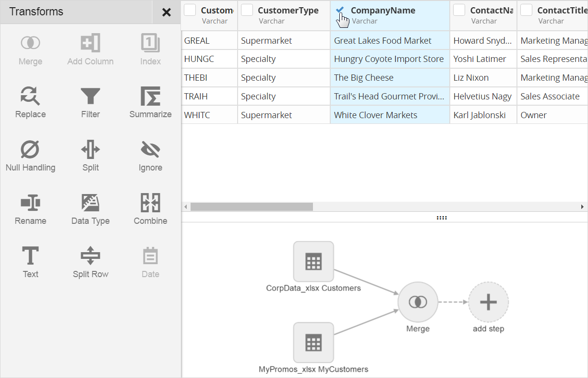
Task: Choose the Filter transform
Action: point(90,97)
